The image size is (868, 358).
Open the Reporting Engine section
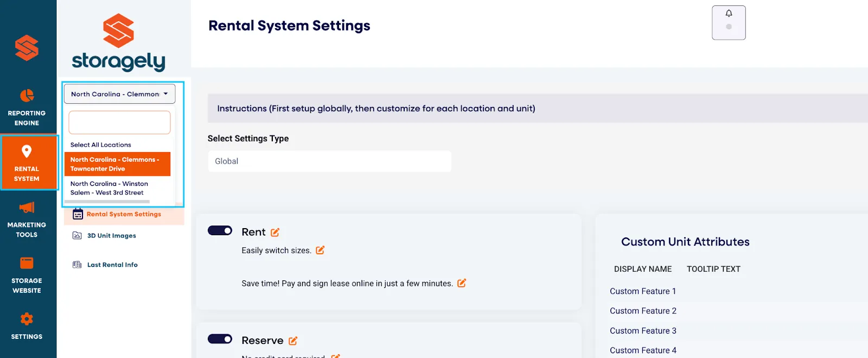click(x=27, y=108)
